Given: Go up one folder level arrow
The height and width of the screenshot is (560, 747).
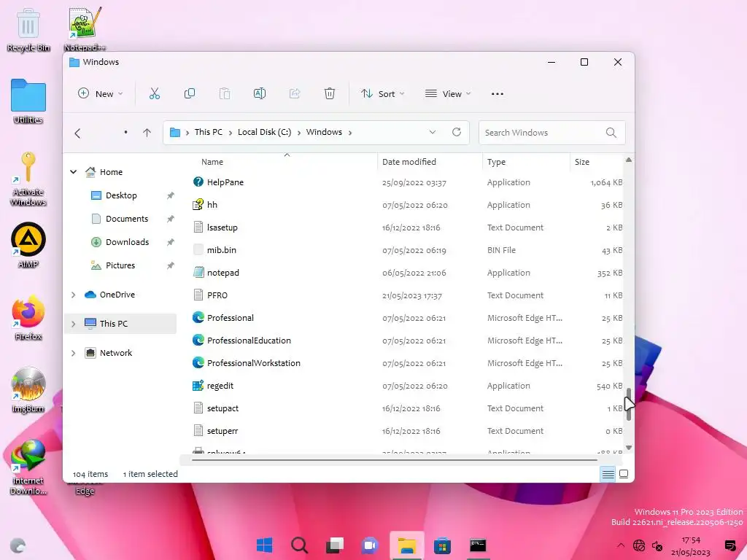Looking at the screenshot, I should [x=147, y=133].
